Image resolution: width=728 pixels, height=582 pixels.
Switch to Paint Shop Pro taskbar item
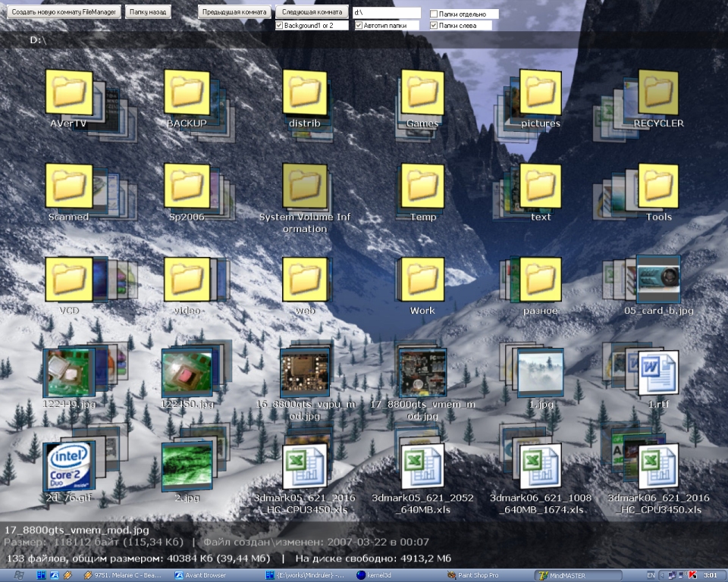coord(473,575)
